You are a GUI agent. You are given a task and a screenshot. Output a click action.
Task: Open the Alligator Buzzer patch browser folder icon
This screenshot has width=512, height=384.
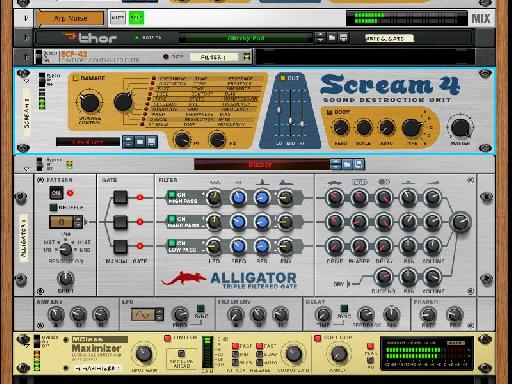(x=347, y=164)
